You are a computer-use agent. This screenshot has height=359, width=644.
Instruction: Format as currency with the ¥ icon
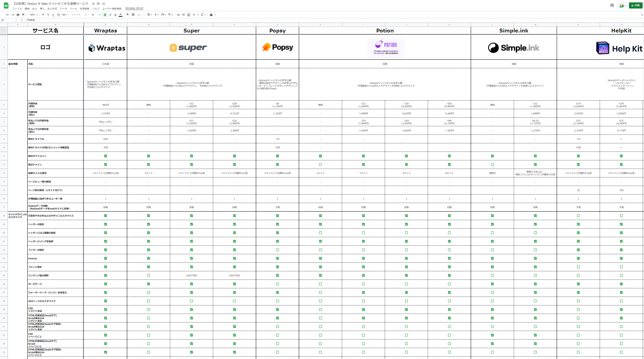(x=43, y=15)
